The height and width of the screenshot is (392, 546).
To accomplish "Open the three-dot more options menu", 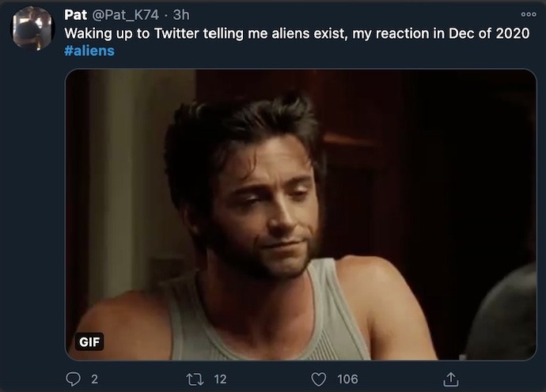I will click(528, 14).
